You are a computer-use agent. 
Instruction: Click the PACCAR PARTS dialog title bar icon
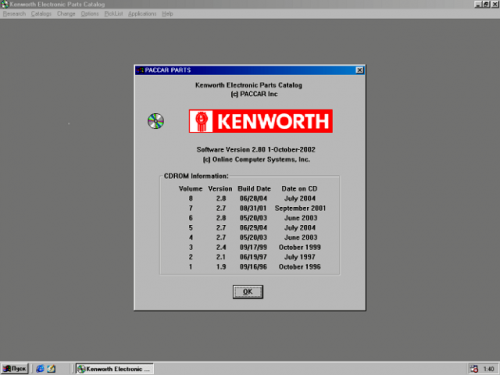click(140, 70)
